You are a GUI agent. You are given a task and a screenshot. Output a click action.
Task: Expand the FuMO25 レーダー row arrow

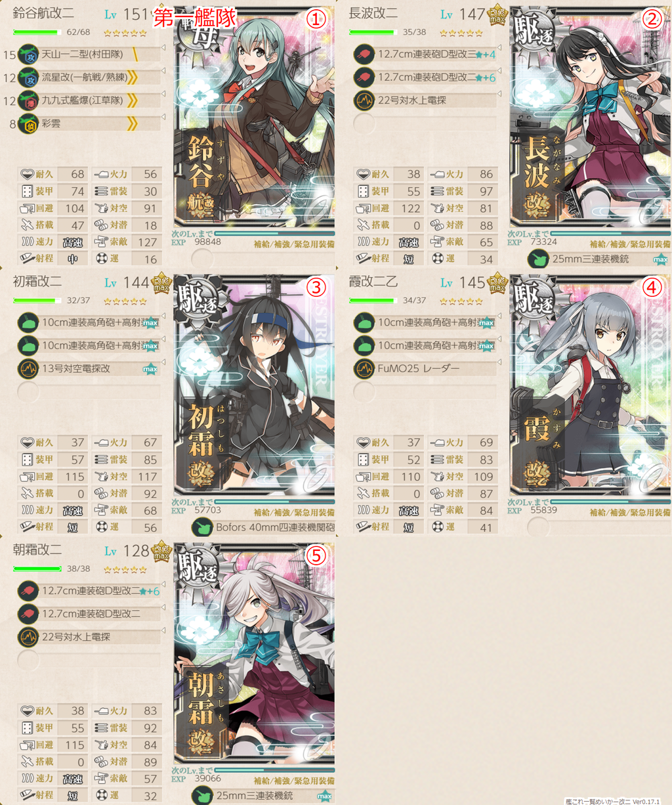[499, 362]
